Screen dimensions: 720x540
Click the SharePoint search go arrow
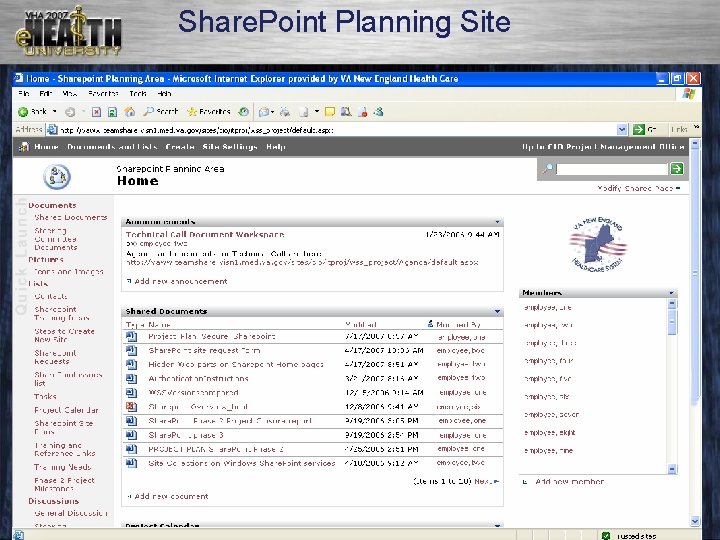[x=676, y=169]
